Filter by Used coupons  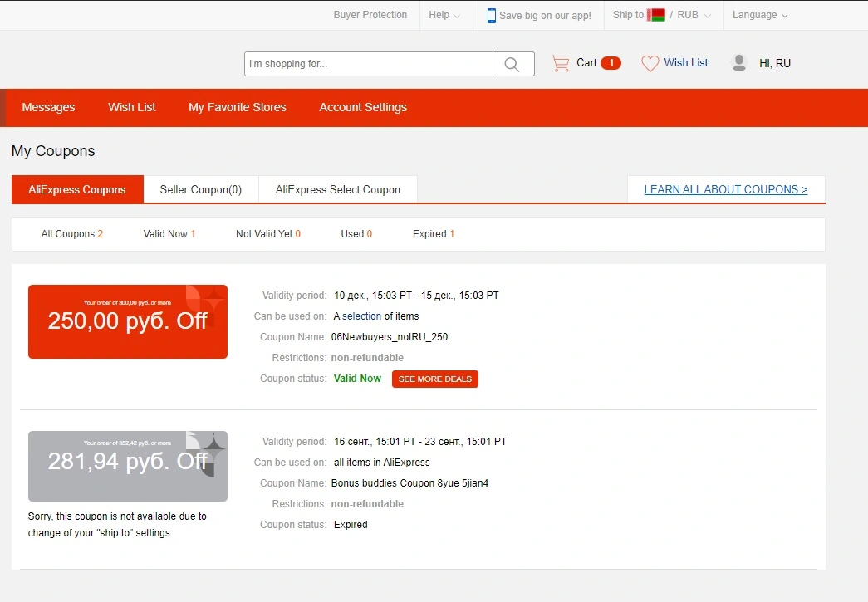pyautogui.click(x=356, y=234)
